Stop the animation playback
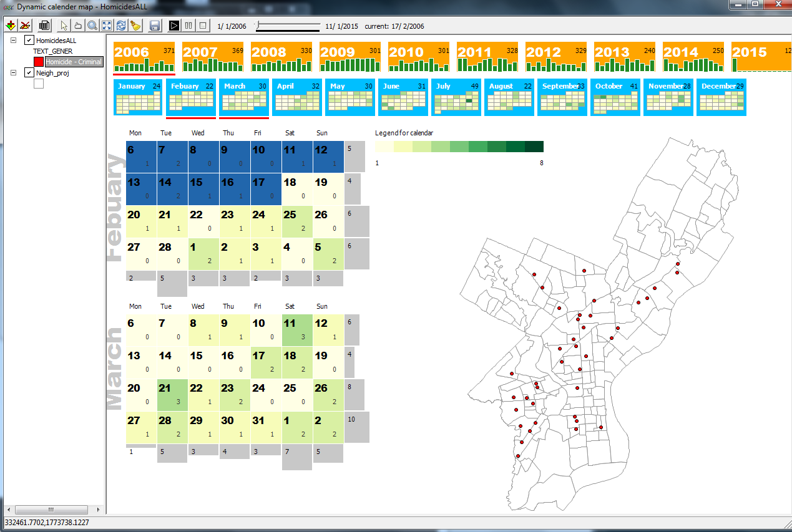792x532 pixels. [203, 26]
